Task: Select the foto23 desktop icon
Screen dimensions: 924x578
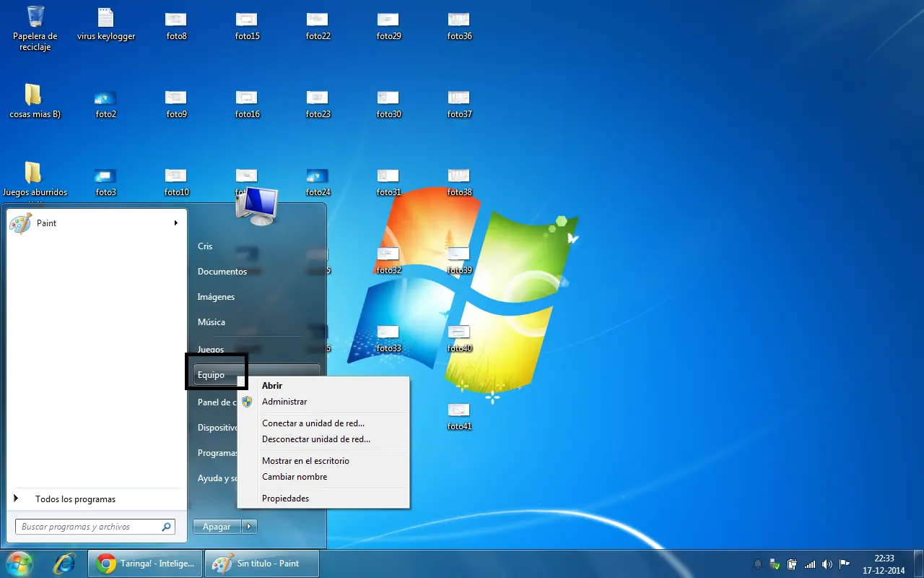Action: (318, 103)
